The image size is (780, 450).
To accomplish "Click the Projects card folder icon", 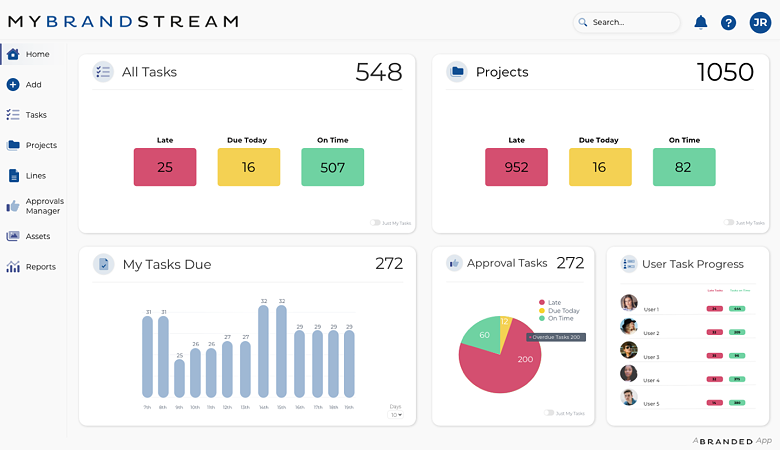I will click(x=456, y=72).
